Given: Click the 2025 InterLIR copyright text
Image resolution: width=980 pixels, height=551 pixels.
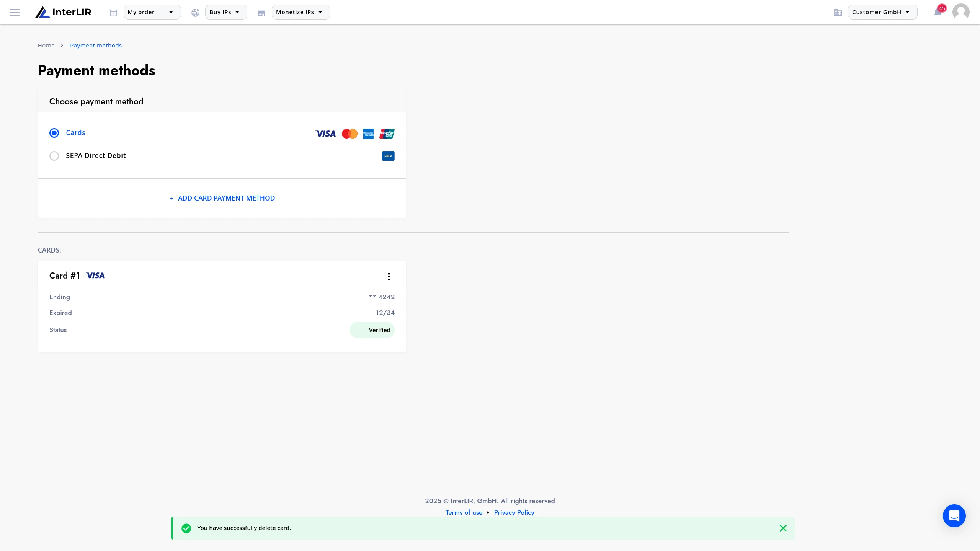Looking at the screenshot, I should (490, 501).
